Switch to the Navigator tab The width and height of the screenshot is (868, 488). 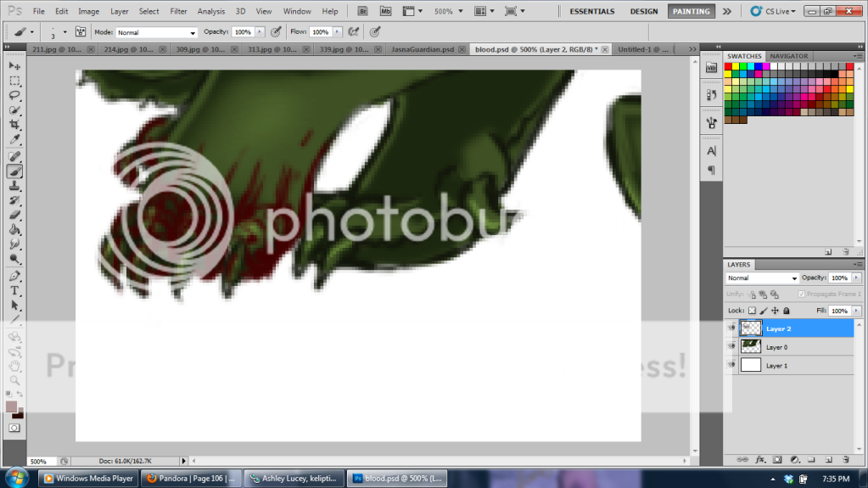(788, 56)
